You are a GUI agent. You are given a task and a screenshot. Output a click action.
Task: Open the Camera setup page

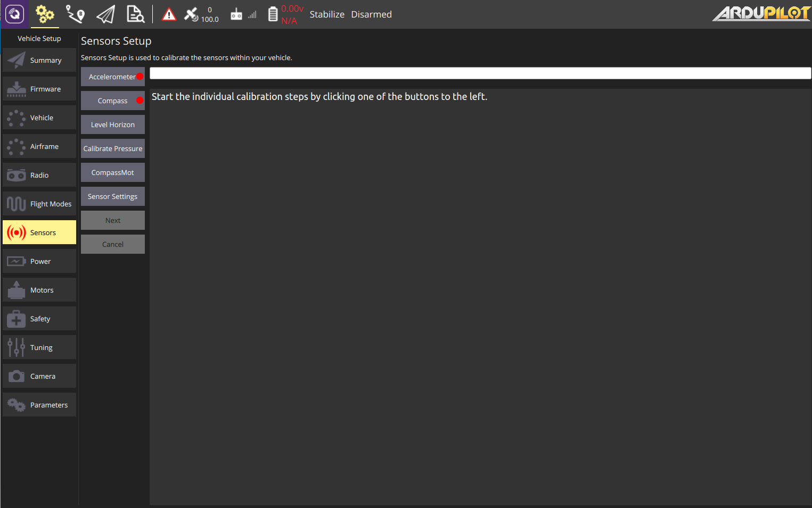pyautogui.click(x=39, y=376)
